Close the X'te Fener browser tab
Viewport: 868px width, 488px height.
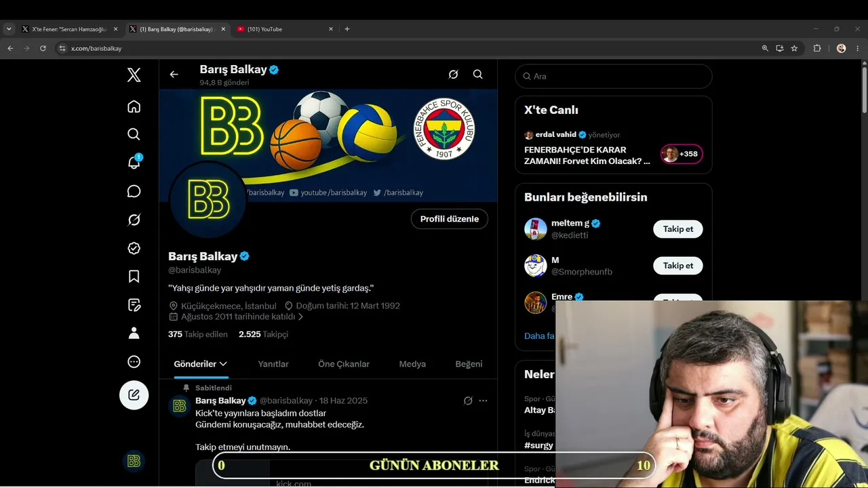tap(115, 29)
